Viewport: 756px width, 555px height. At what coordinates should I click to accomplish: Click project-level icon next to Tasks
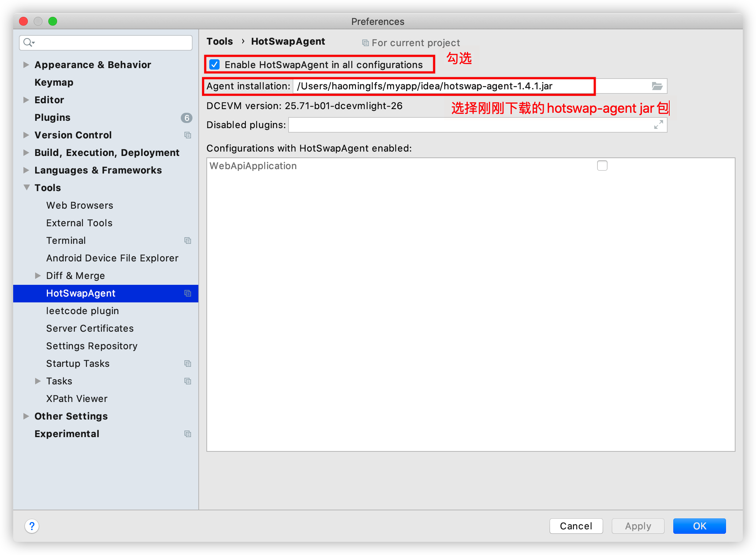(188, 381)
